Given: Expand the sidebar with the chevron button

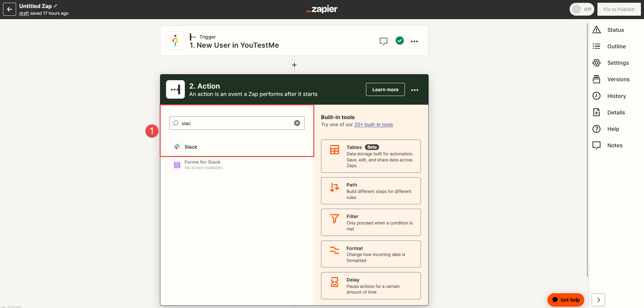Looking at the screenshot, I should (x=598, y=300).
